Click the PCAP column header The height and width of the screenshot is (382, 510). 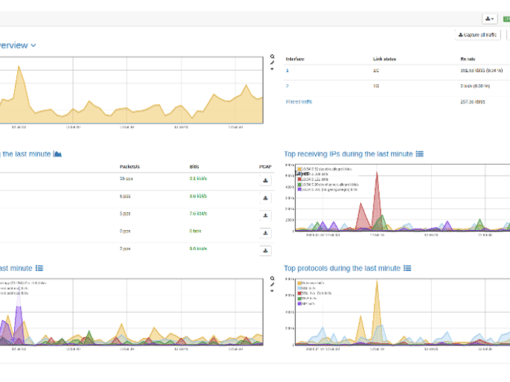[x=265, y=167]
